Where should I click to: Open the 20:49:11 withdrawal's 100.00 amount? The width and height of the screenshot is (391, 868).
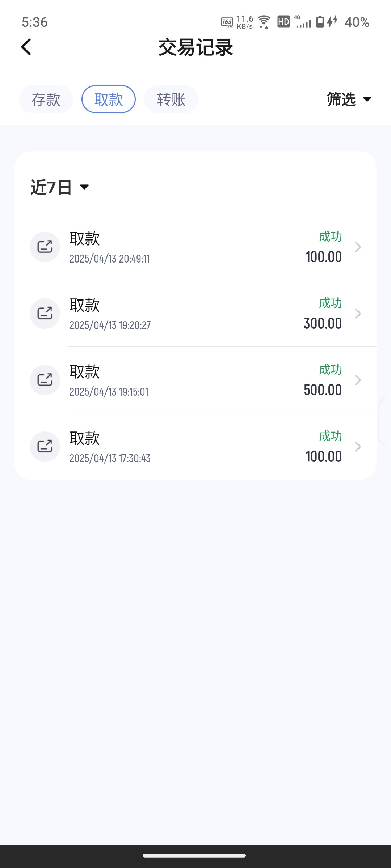click(324, 257)
